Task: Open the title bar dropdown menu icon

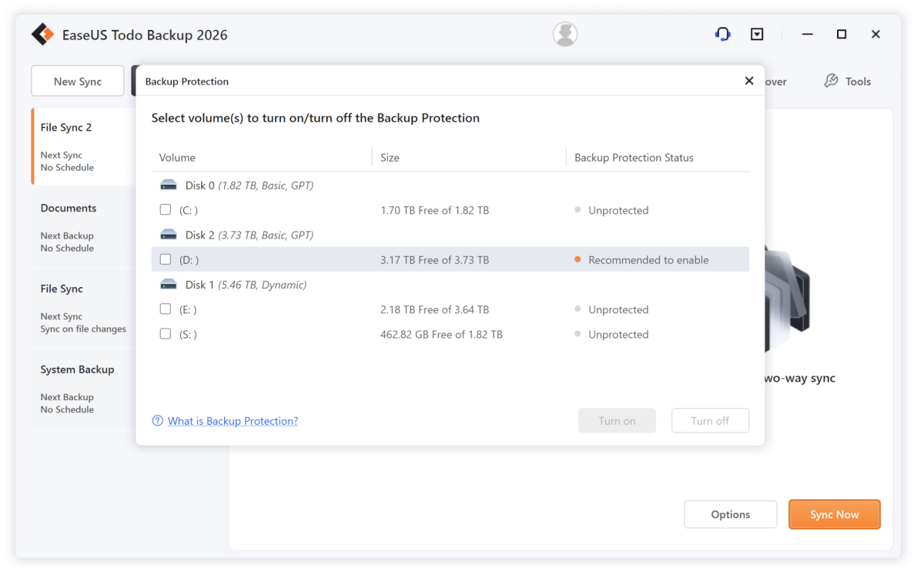Action: click(757, 34)
